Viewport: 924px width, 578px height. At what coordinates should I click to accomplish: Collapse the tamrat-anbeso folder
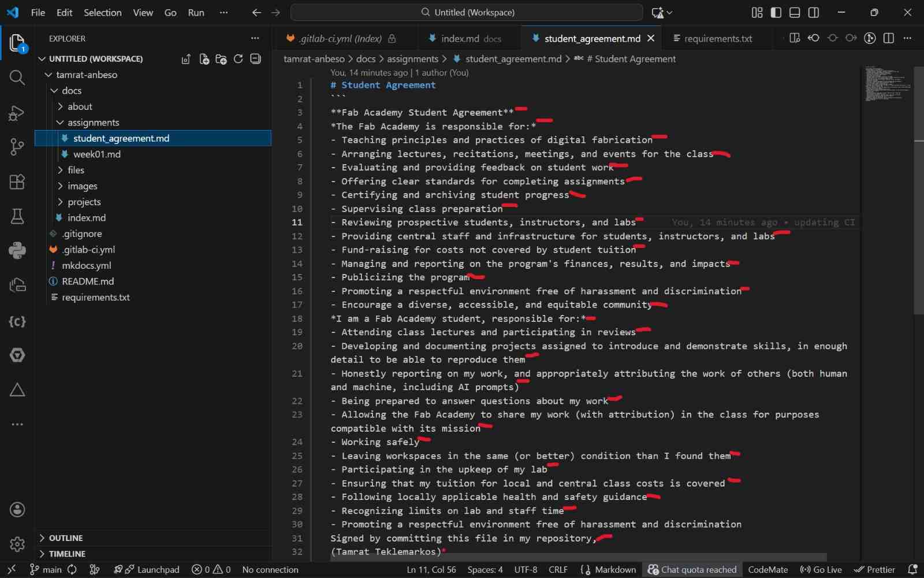49,75
